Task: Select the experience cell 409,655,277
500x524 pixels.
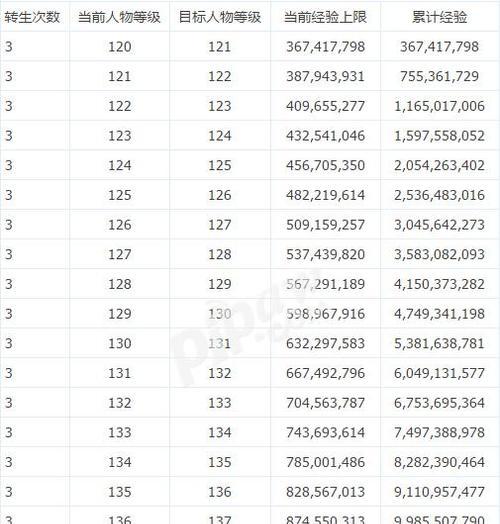Action: [x=325, y=106]
